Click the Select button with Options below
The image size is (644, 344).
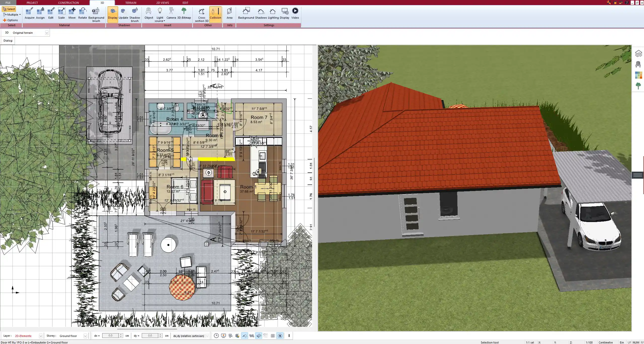[9, 9]
